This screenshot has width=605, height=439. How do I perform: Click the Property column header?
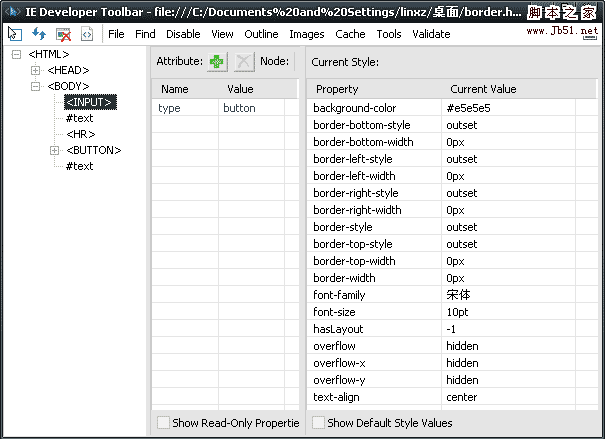[x=337, y=90]
